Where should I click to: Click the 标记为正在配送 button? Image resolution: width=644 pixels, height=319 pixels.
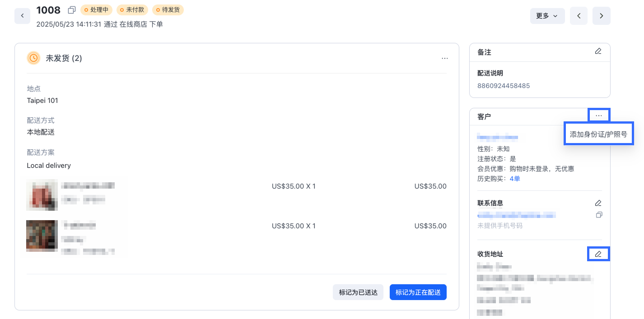(x=418, y=292)
